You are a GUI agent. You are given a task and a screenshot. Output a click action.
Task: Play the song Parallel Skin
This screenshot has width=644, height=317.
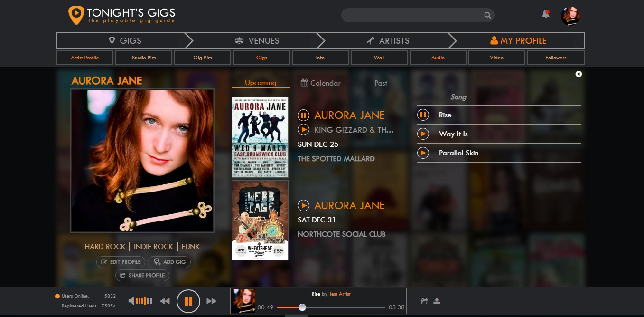click(x=423, y=153)
